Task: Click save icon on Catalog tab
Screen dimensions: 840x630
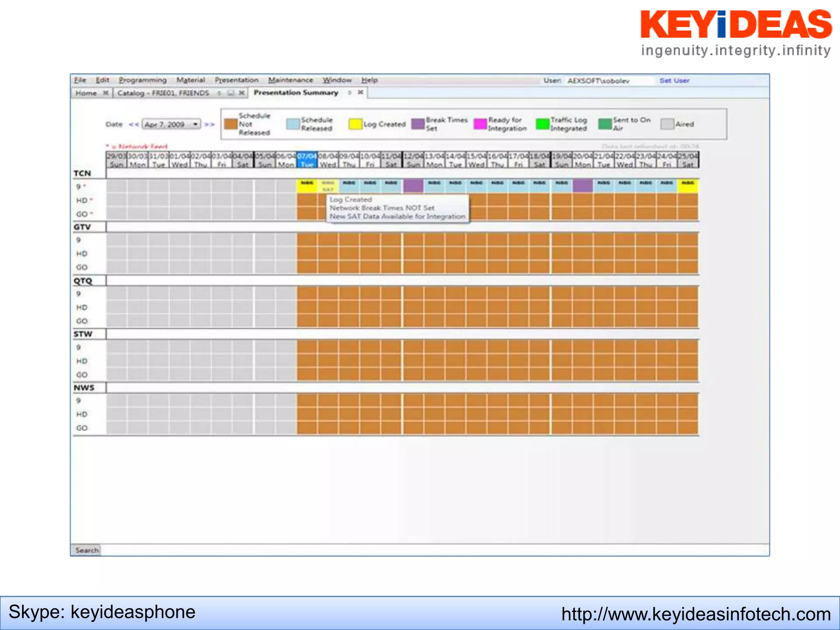Action: coord(231,93)
